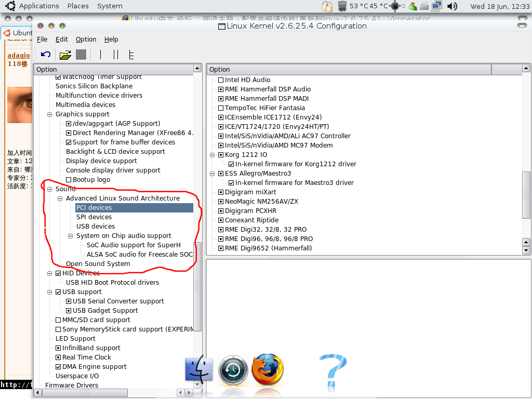Open the File menu
Viewport: 532px width, 399px height.
tap(42, 39)
